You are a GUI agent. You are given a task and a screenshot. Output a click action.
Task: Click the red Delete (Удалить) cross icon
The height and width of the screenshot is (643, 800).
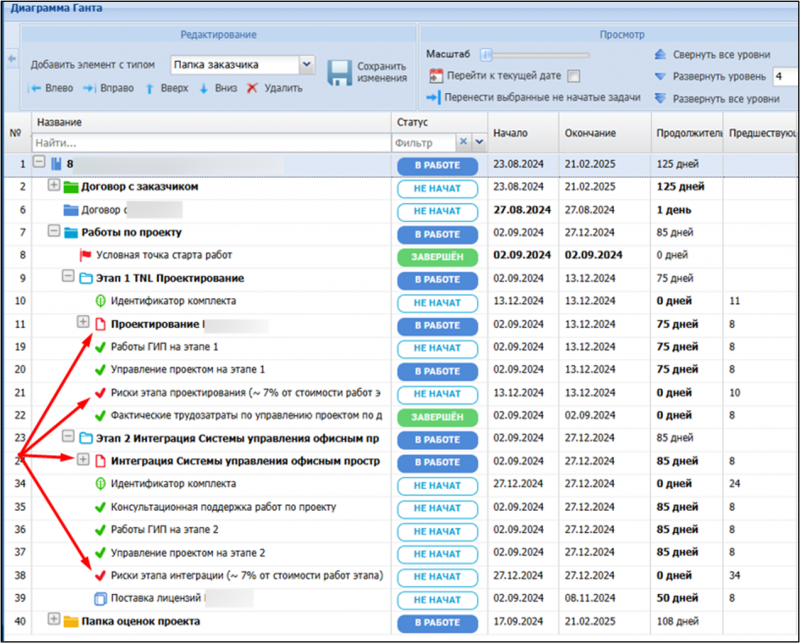(x=251, y=88)
